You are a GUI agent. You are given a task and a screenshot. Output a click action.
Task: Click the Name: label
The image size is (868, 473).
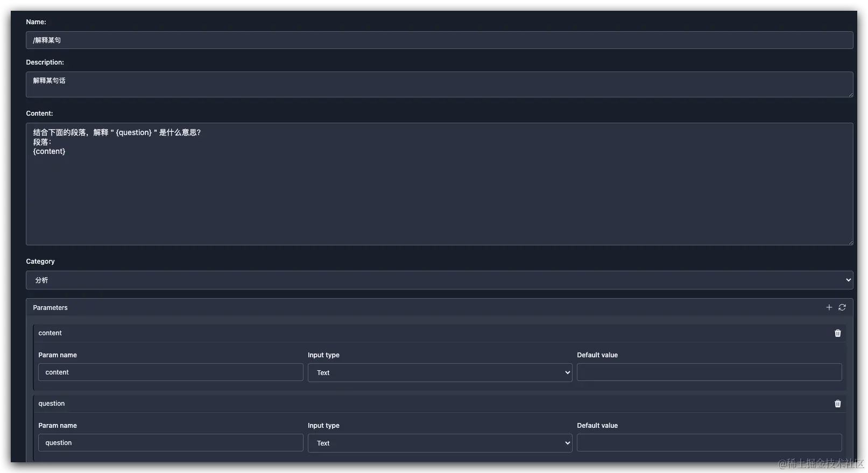(x=36, y=22)
